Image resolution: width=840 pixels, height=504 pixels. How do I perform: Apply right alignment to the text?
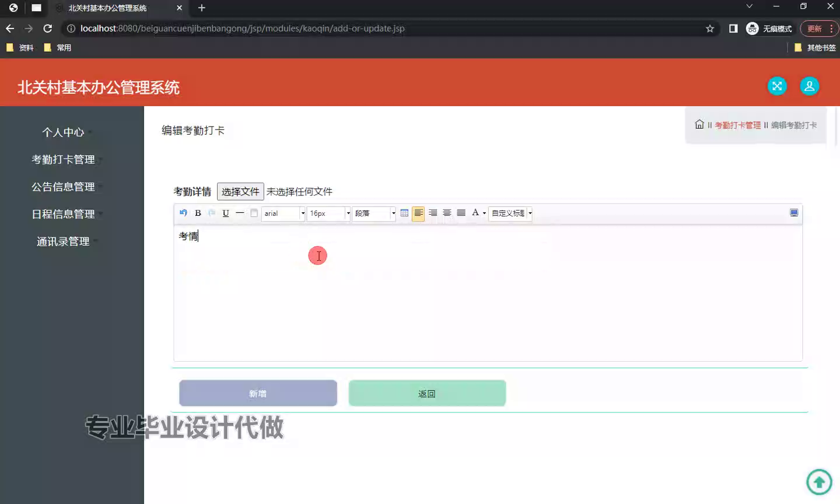(x=433, y=213)
